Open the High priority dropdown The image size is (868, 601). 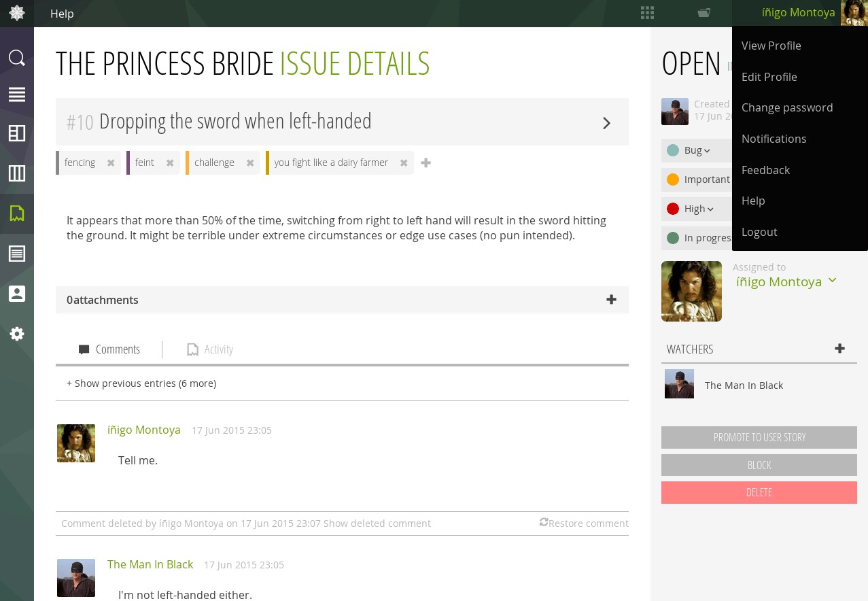pyautogui.click(x=697, y=209)
